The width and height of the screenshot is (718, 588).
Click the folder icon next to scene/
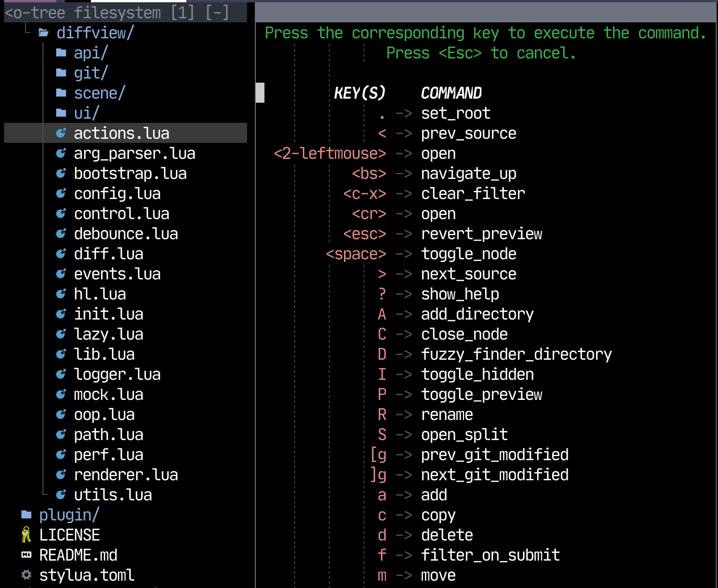coord(61,93)
